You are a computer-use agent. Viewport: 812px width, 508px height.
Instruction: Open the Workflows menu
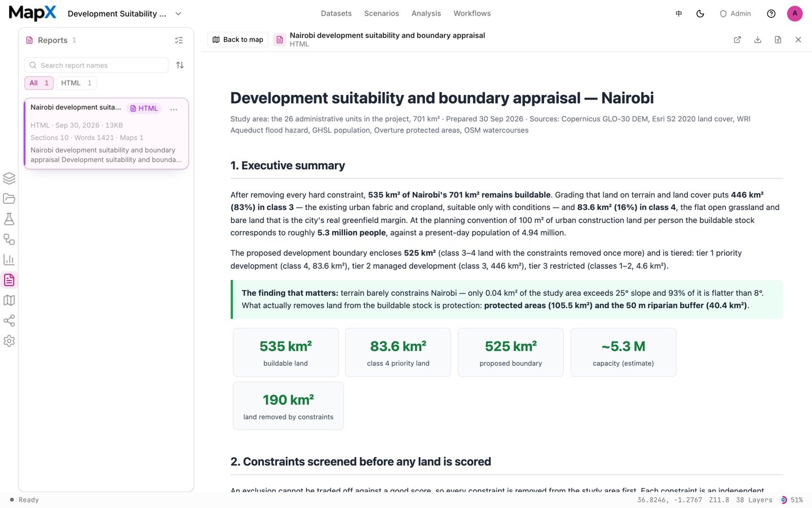pyautogui.click(x=472, y=14)
